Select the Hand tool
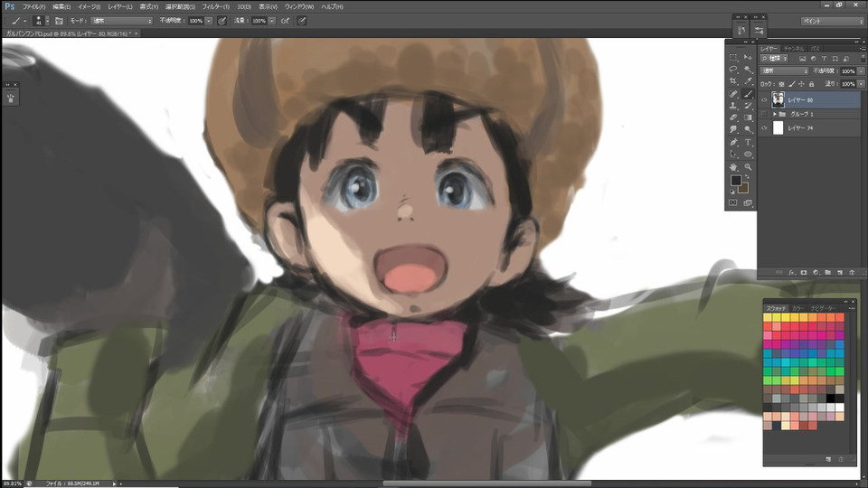This screenshot has width=868, height=488. (x=733, y=167)
